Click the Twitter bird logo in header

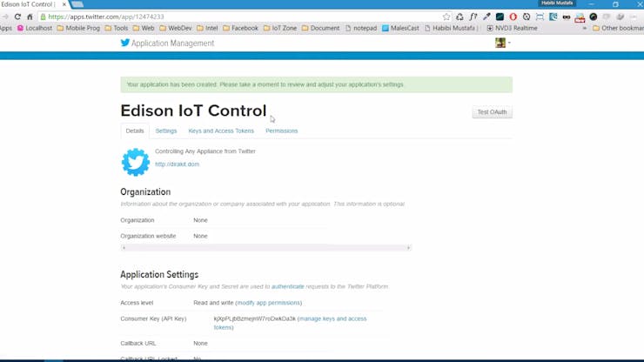coord(125,43)
